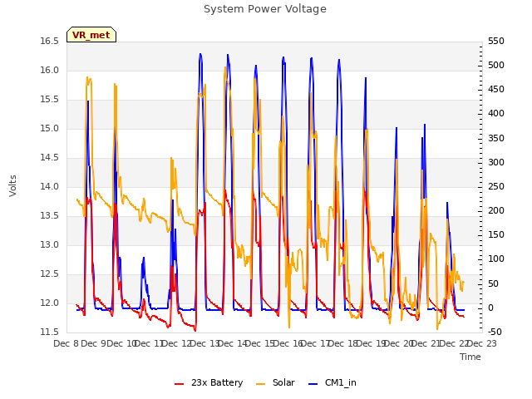Click the 550 tick on the right axis
Viewport: 532px width, 399px height.
[x=496, y=42]
